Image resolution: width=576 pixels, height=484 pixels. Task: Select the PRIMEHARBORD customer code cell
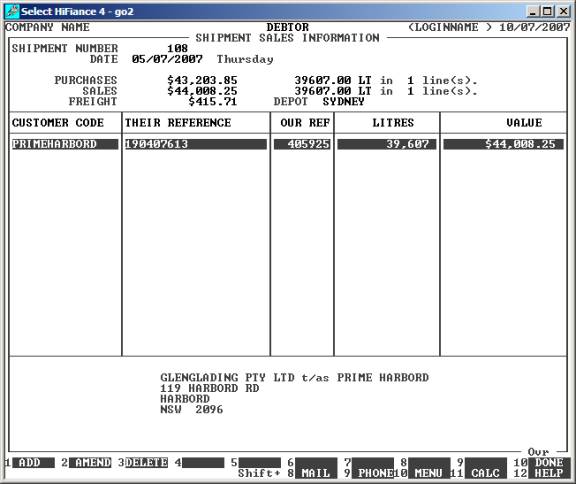point(65,144)
